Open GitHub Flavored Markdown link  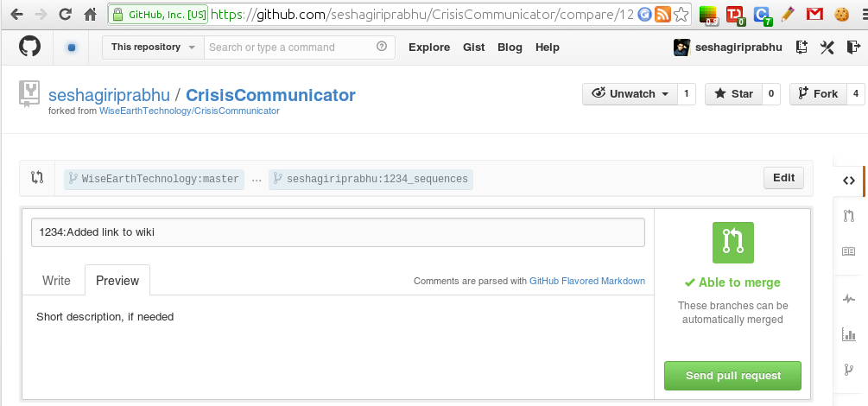pyautogui.click(x=586, y=281)
